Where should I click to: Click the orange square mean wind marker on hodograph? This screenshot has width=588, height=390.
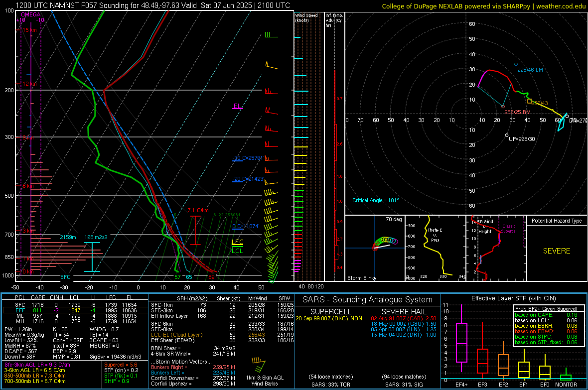click(530, 101)
